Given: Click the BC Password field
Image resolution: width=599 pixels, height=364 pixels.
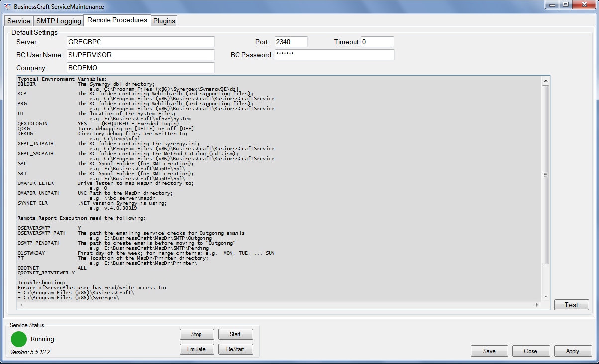Looking at the screenshot, I should coord(334,55).
